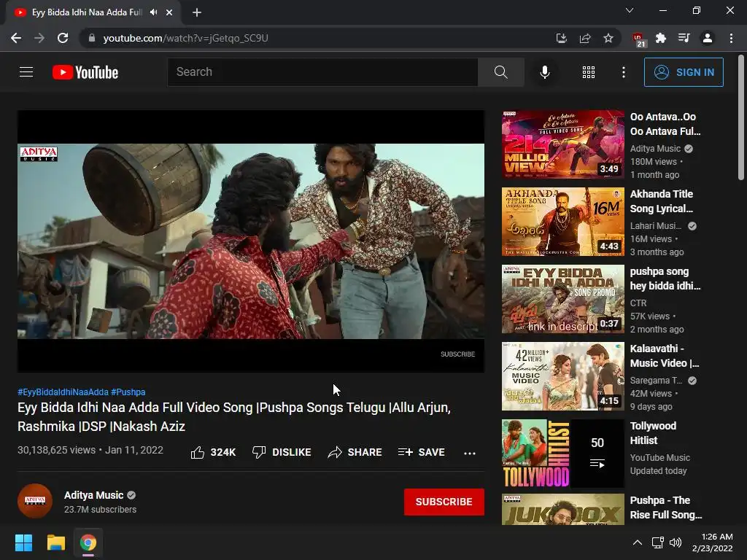Screen dimensions: 747x560
Task: Open the YouTube guide hamburger menu
Action: [26, 72]
